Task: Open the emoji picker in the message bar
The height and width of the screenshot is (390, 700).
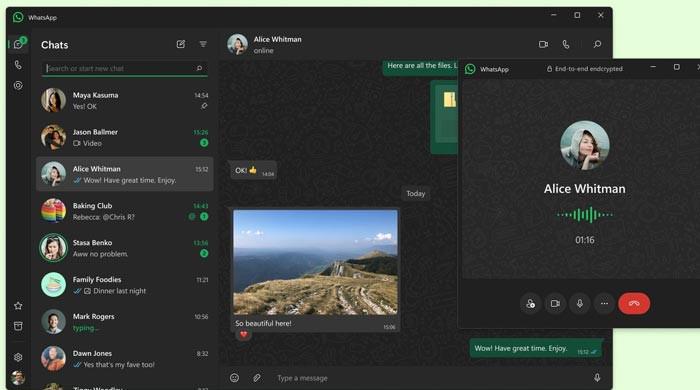Action: (x=234, y=378)
